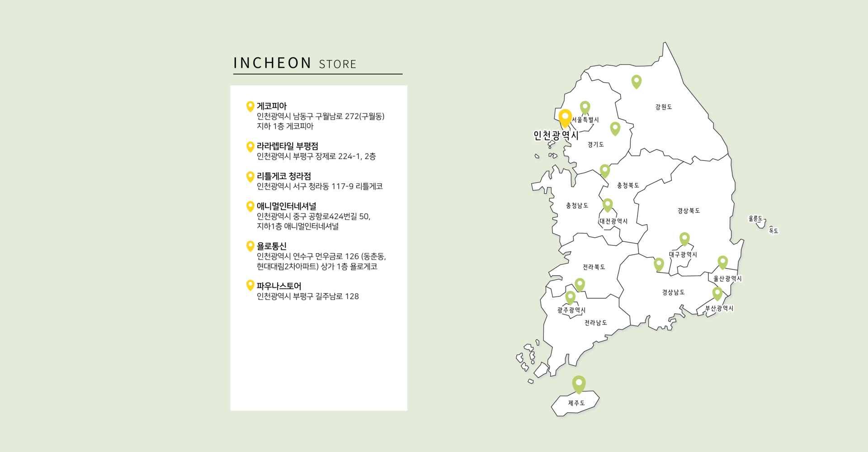
Task: Click the INCHEON STORE heading
Action: 295,63
